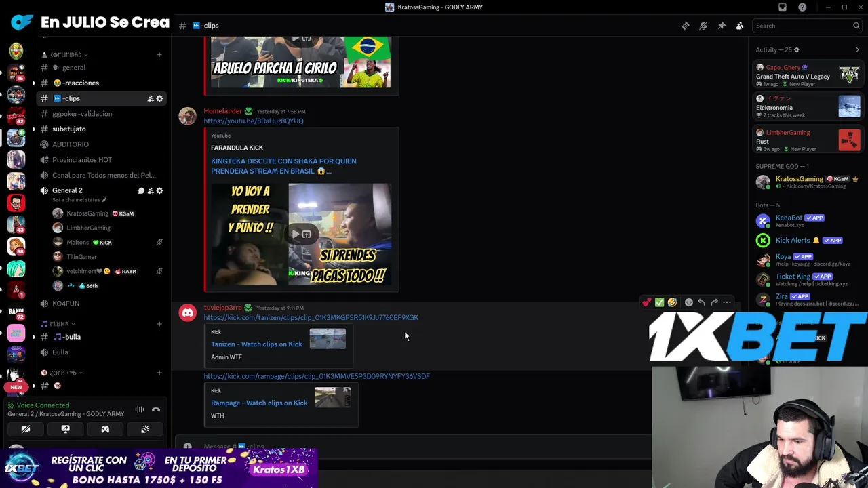Open Rampage clip thumbnail image
The height and width of the screenshot is (488, 868).
coord(332,397)
